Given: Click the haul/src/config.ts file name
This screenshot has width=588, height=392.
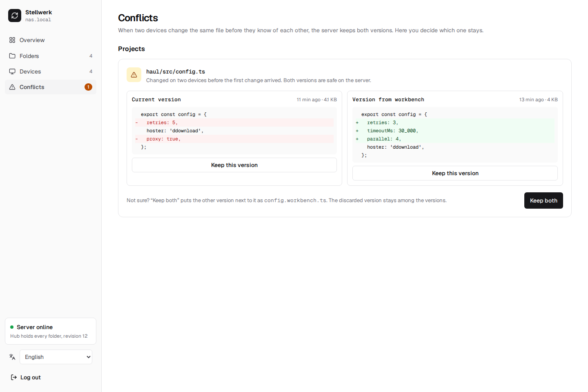Looking at the screenshot, I should click(x=176, y=71).
